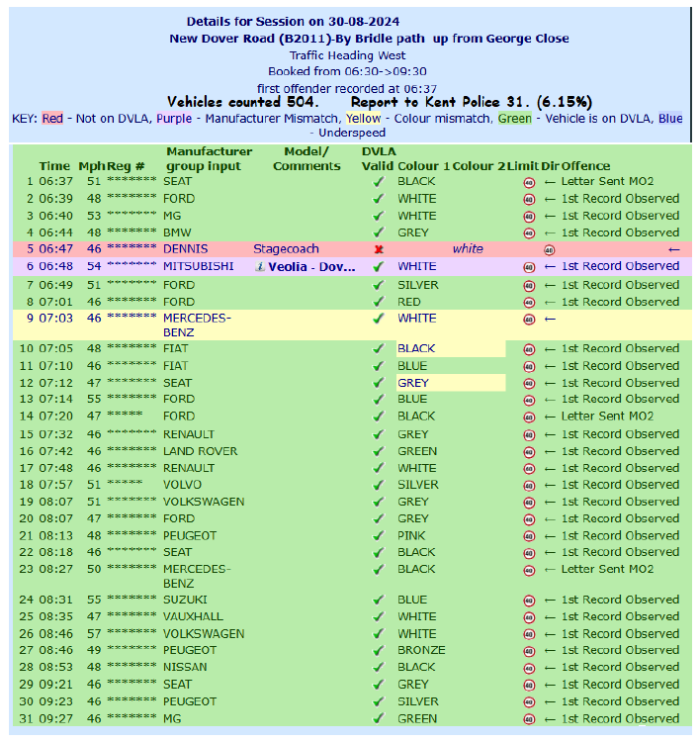Screen dimensions: 700x742
Task: Click the 40 limit sign in SUZUKI row
Action: coord(529,601)
